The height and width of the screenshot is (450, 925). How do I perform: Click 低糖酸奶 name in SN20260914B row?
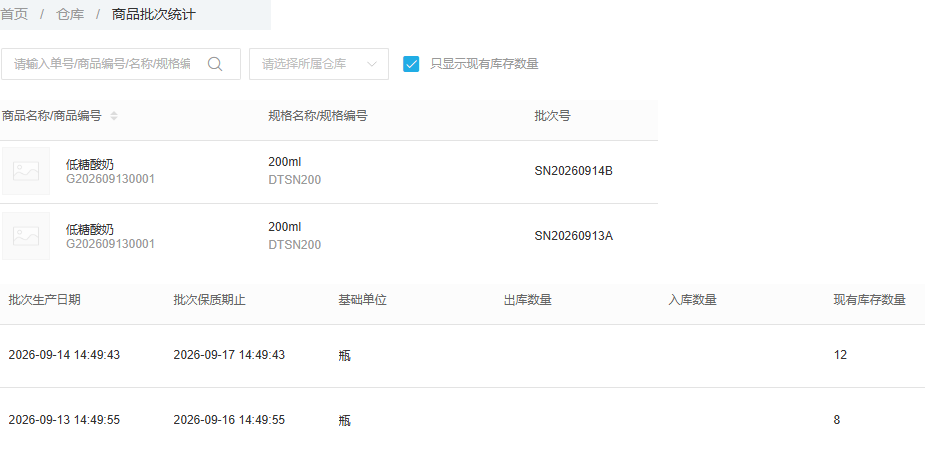pos(90,165)
